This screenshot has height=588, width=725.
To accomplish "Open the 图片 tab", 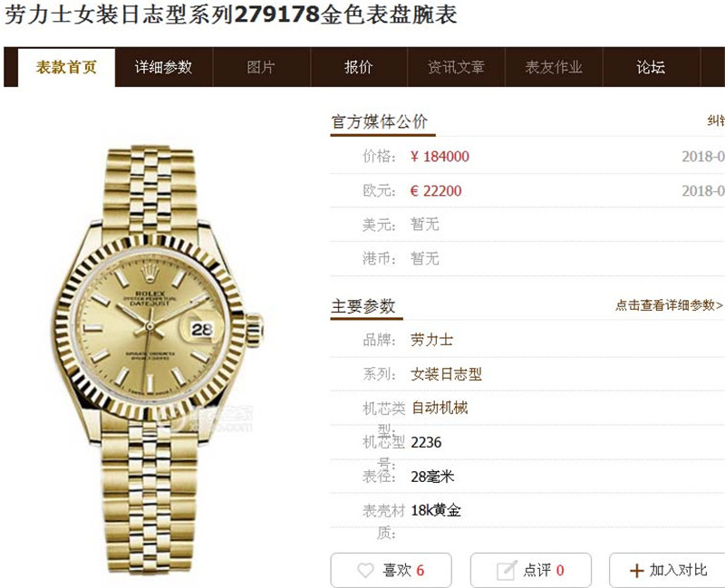I will [x=261, y=67].
